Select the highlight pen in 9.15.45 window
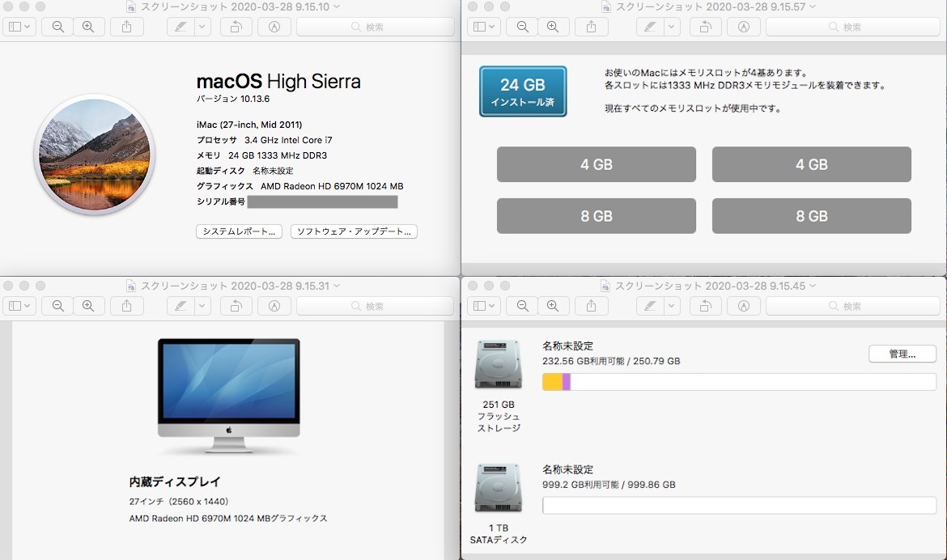Screen dimensions: 947x560 650,306
